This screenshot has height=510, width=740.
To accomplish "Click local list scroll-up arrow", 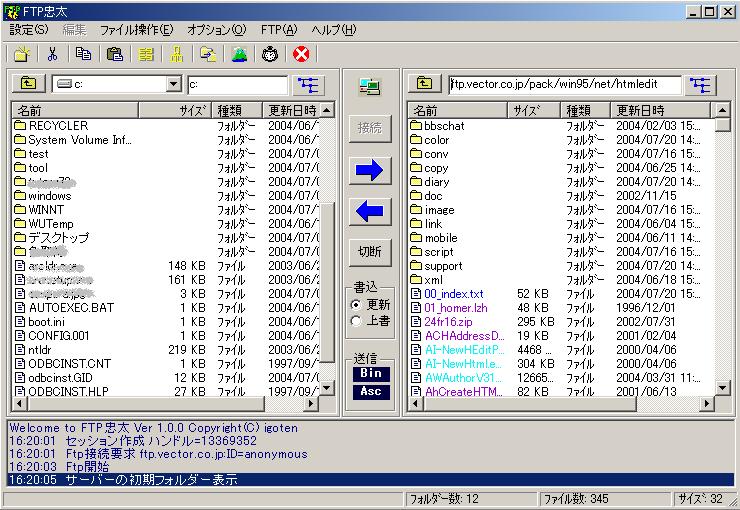I will point(327,110).
